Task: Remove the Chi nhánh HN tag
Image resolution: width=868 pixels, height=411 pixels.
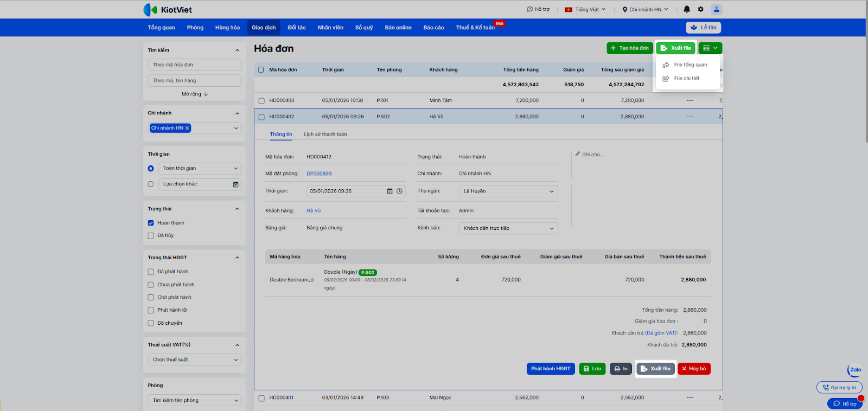Action: pyautogui.click(x=187, y=129)
